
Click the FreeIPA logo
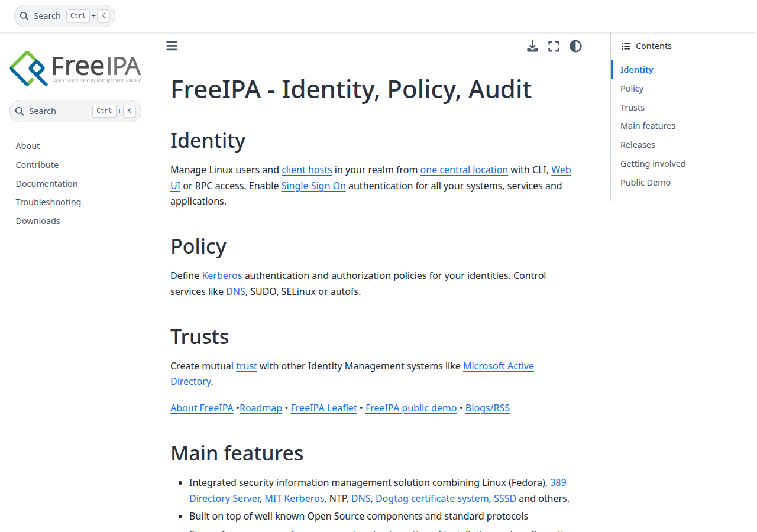(75, 67)
